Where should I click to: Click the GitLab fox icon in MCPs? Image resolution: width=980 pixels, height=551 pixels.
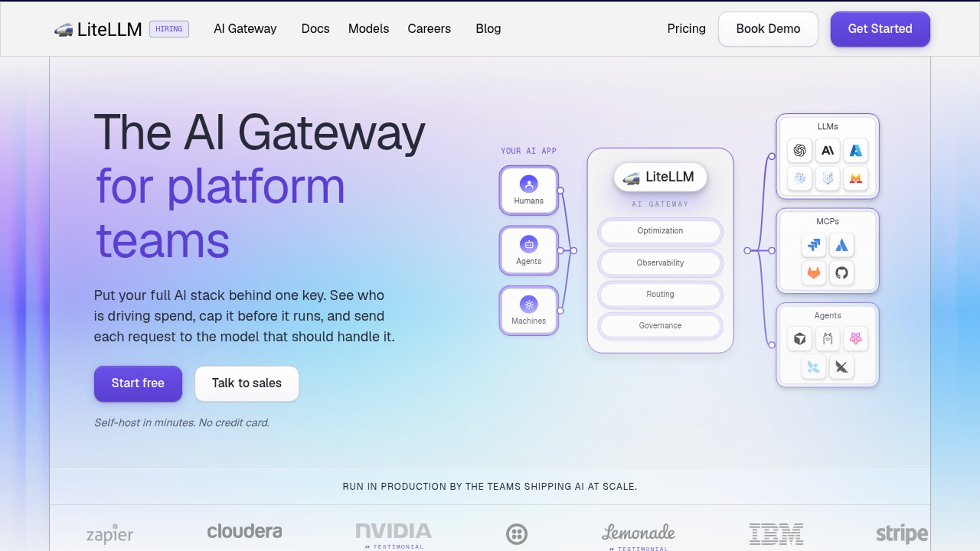(x=814, y=273)
